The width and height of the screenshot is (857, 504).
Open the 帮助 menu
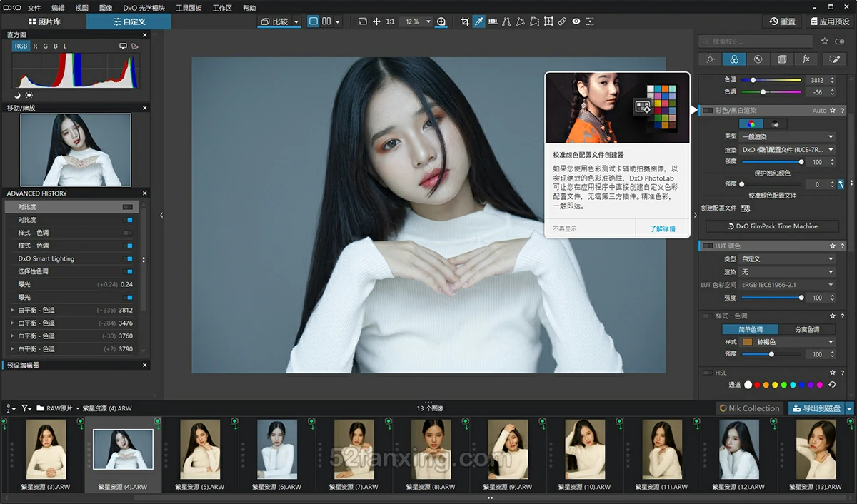249,8
